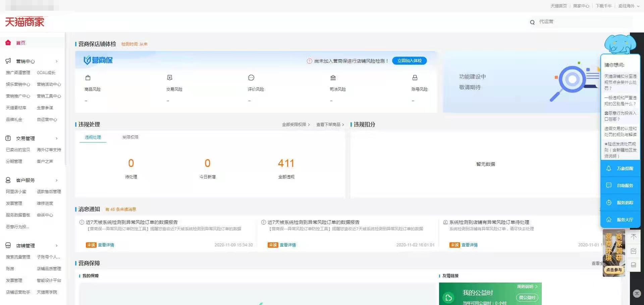The image size is (644, 305).
Task: Expand the 店铺管理 chevron
Action: (x=56, y=246)
